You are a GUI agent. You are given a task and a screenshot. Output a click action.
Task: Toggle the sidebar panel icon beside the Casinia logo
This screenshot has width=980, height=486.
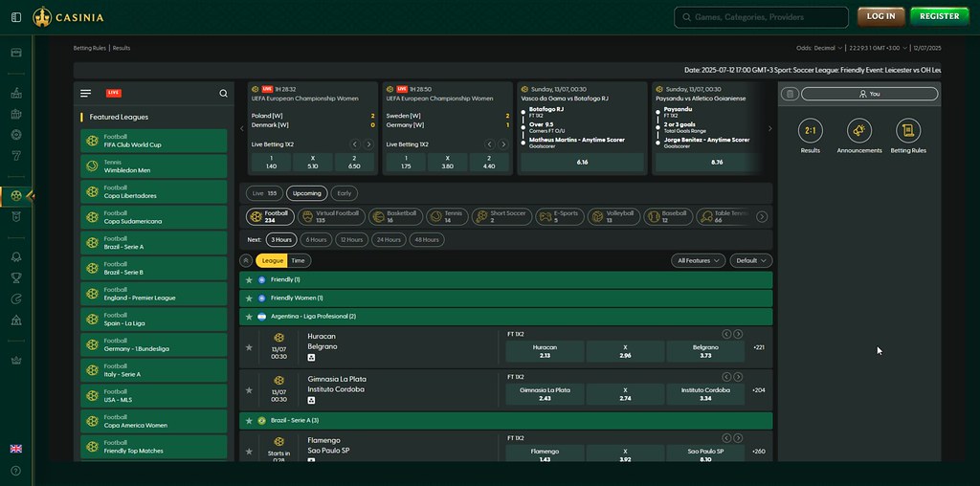point(16,17)
